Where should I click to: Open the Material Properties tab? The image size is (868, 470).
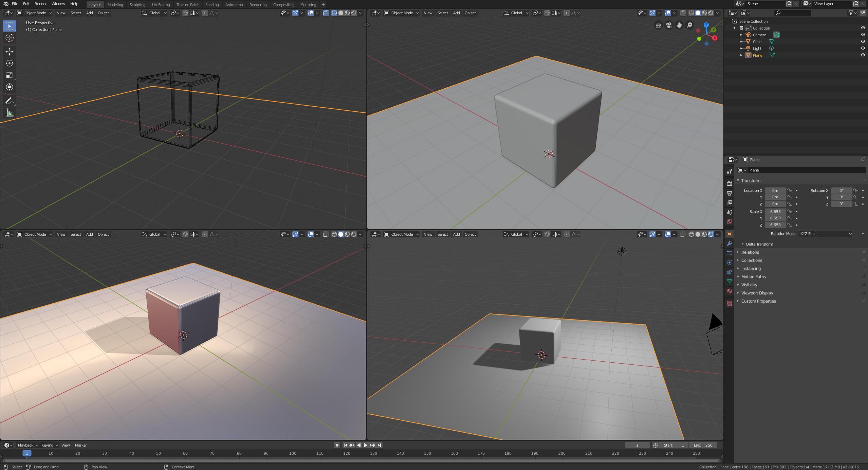(729, 291)
